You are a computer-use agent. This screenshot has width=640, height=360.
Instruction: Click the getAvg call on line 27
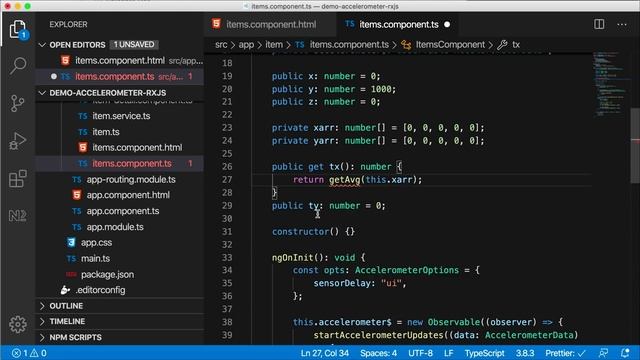pyautogui.click(x=344, y=180)
